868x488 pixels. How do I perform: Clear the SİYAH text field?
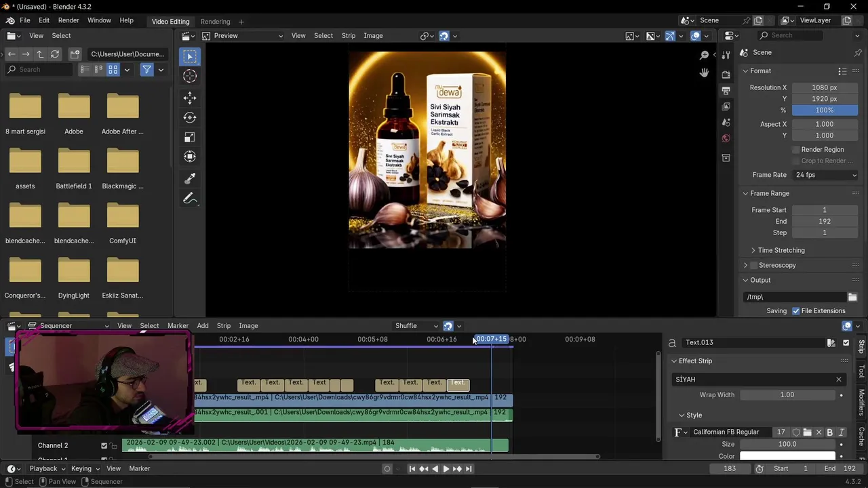click(838, 380)
